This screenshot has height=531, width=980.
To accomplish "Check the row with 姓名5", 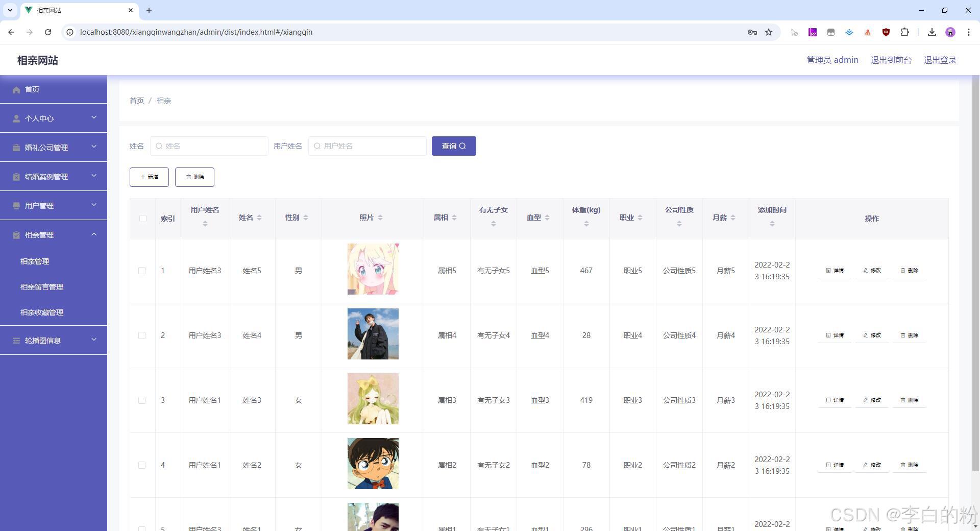I will click(142, 271).
